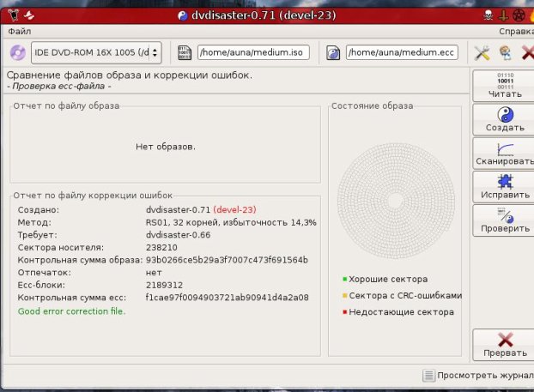
Task: Click the 'dvdisaster-0.66' requirement value
Action: pos(178,235)
